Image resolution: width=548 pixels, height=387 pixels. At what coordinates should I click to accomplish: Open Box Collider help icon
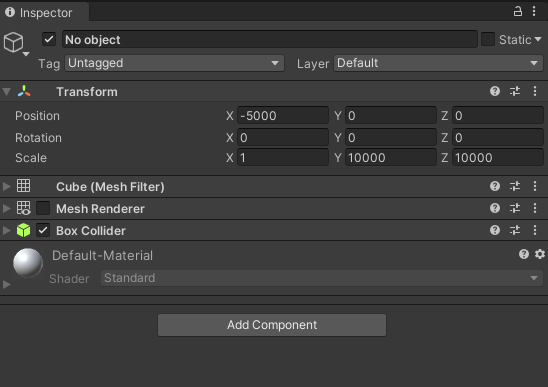click(495, 230)
